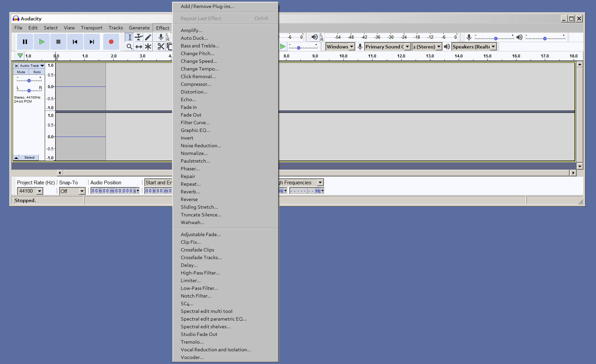Close Audio Track with its X button

point(16,66)
